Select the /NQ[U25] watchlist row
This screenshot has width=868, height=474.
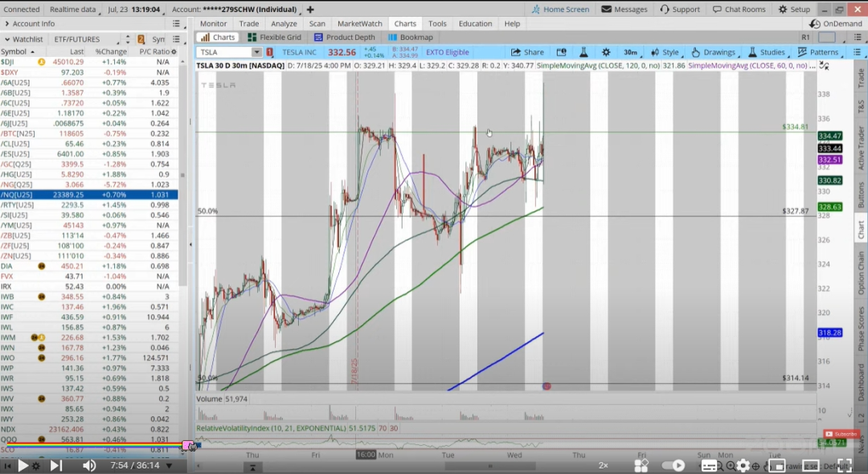pyautogui.click(x=89, y=194)
